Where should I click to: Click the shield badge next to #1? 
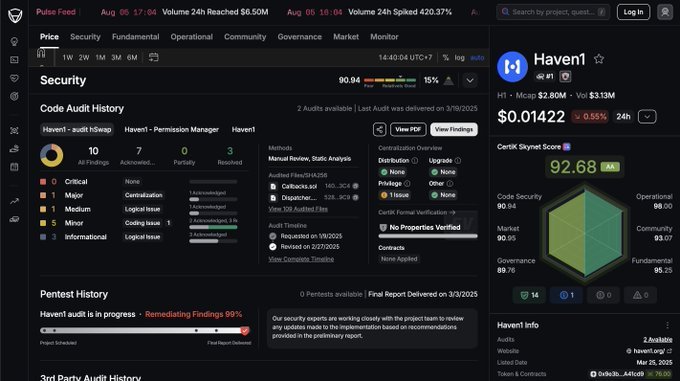(x=565, y=76)
